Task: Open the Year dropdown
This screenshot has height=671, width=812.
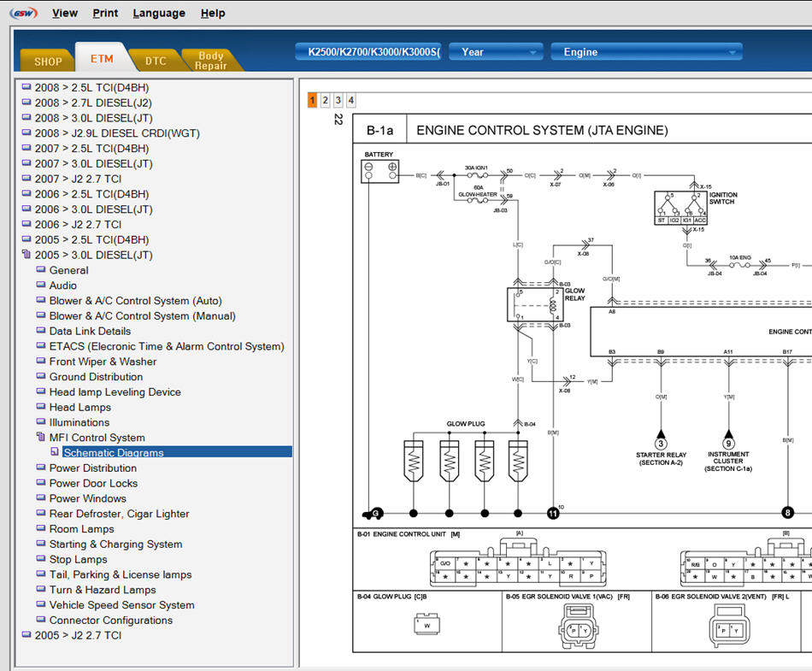Action: tap(496, 52)
